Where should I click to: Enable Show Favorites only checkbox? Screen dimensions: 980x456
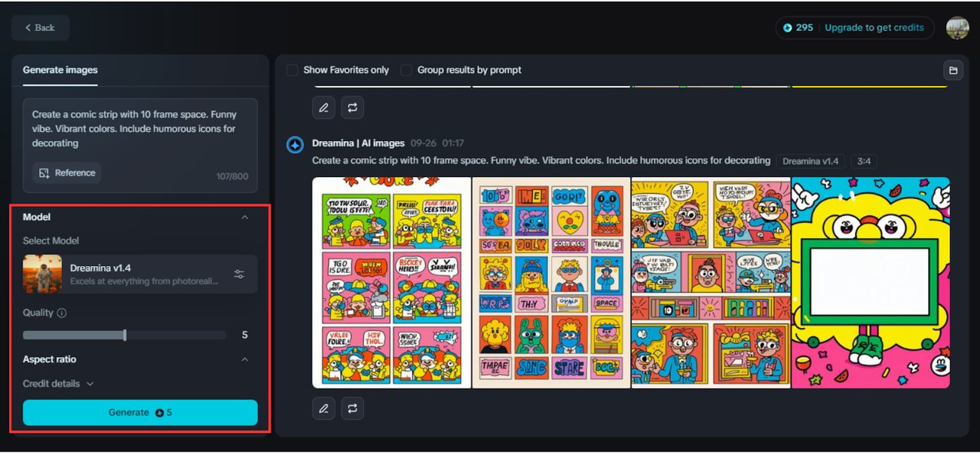pos(292,70)
